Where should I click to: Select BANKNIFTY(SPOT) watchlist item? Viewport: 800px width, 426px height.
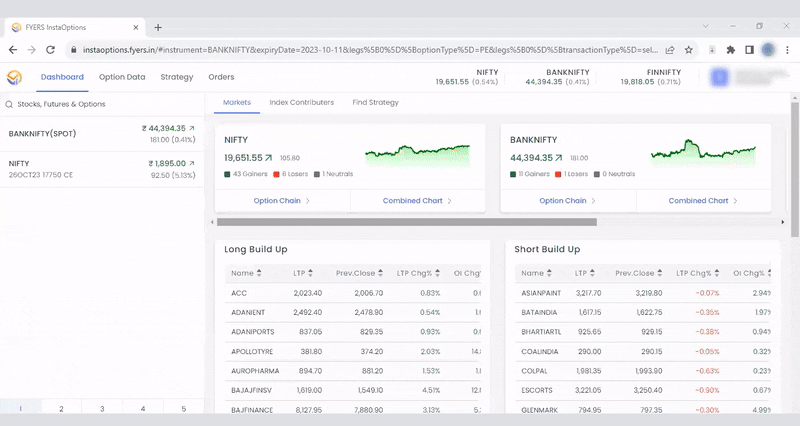point(102,134)
